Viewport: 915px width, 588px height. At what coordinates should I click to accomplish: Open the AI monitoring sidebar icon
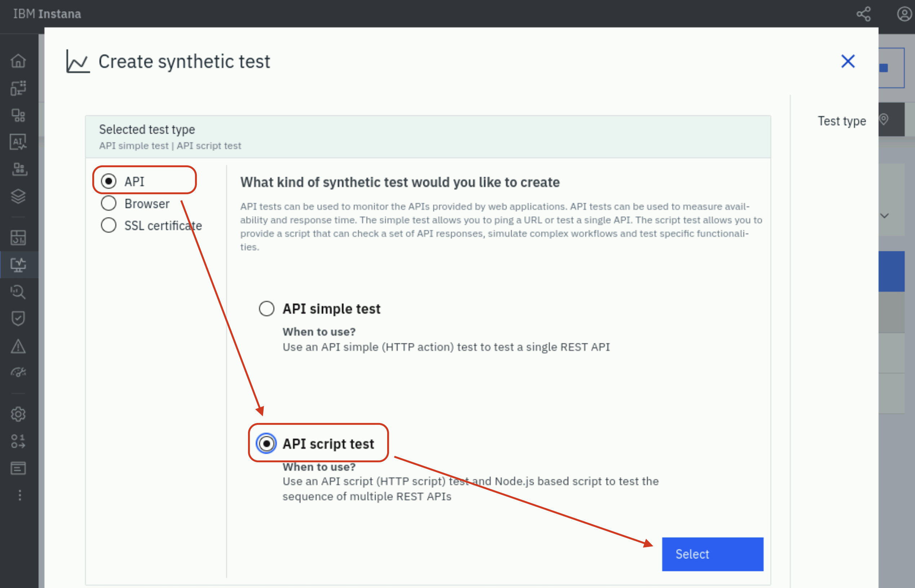[x=18, y=142]
